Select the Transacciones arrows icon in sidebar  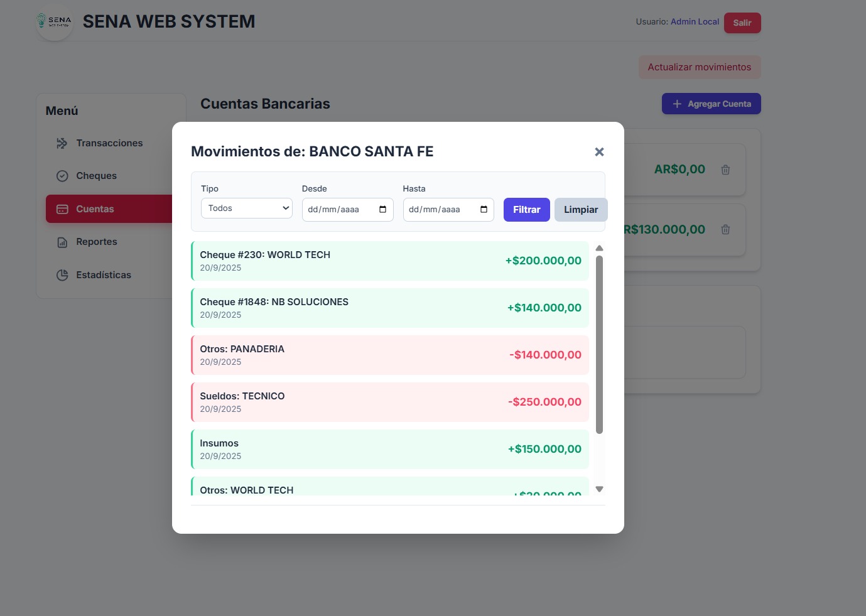[x=62, y=143]
